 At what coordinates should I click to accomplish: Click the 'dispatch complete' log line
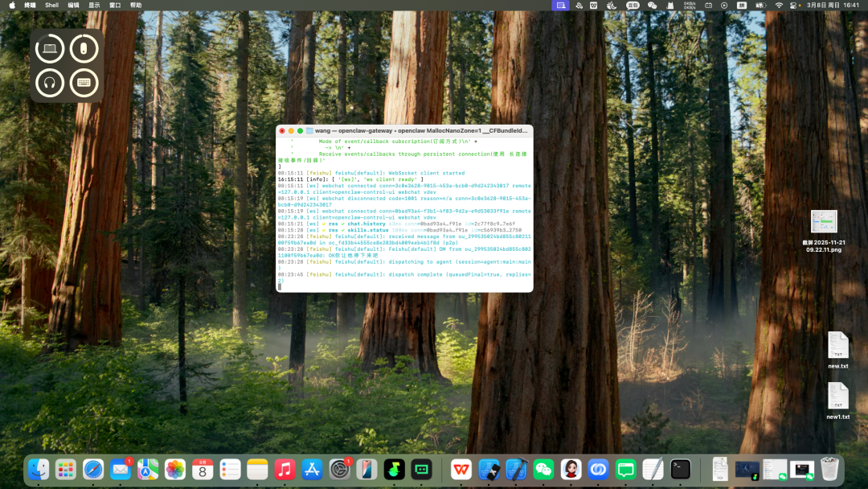click(x=404, y=277)
